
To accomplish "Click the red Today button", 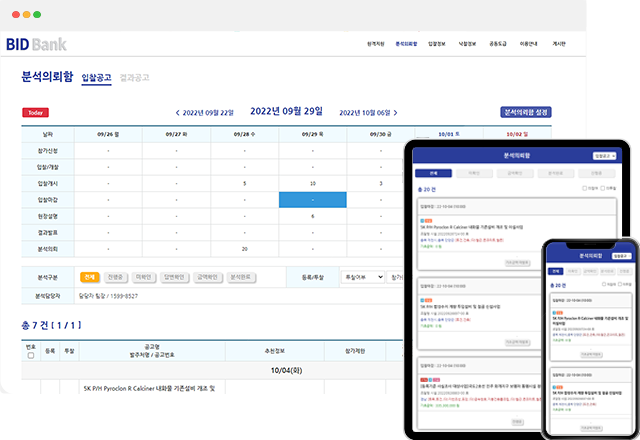I will tap(36, 113).
